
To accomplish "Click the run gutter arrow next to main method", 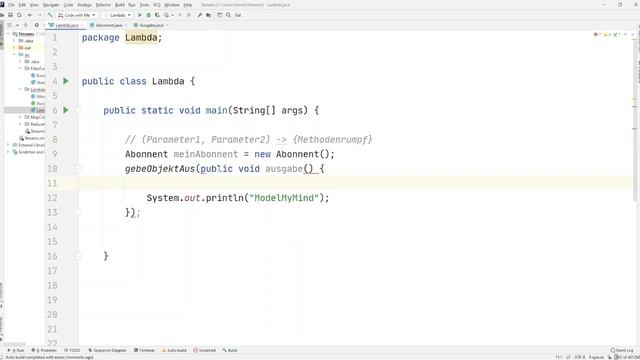I will click(66, 110).
